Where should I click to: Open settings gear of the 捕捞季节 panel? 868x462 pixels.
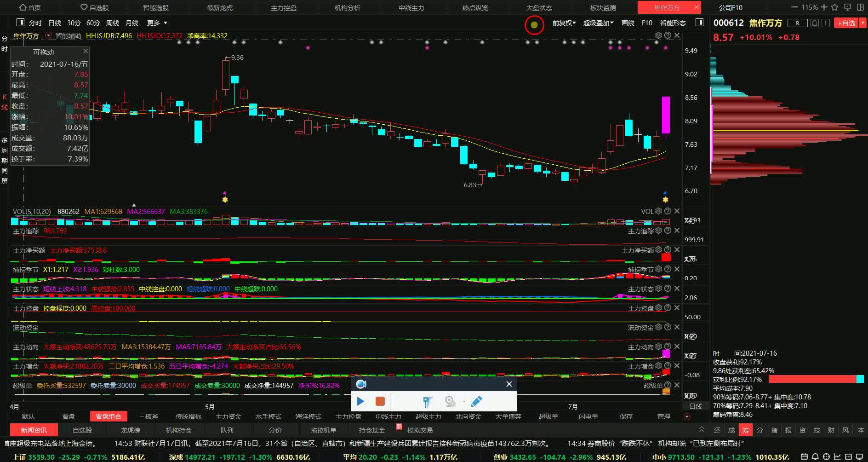658,269
